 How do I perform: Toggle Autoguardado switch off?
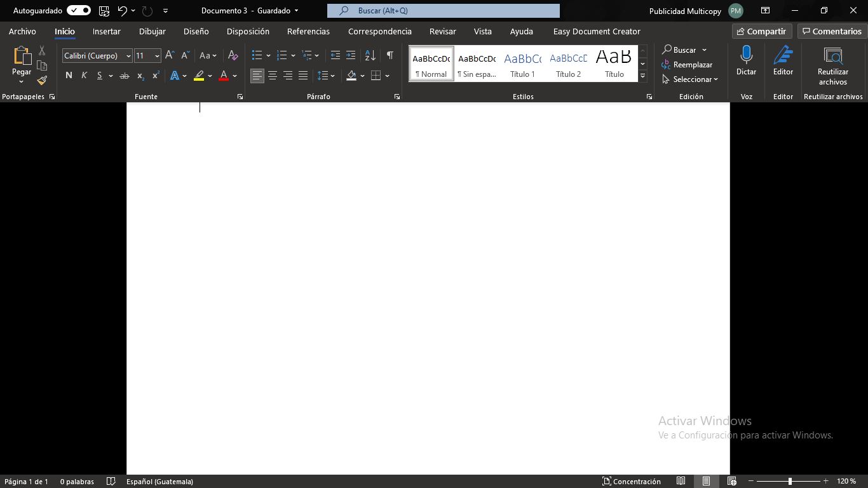pyautogui.click(x=79, y=11)
